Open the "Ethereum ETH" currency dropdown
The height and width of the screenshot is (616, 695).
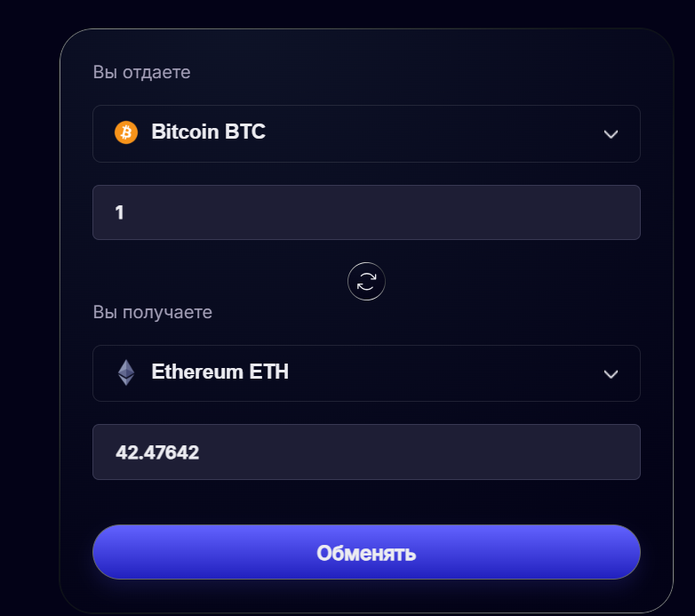pos(366,373)
